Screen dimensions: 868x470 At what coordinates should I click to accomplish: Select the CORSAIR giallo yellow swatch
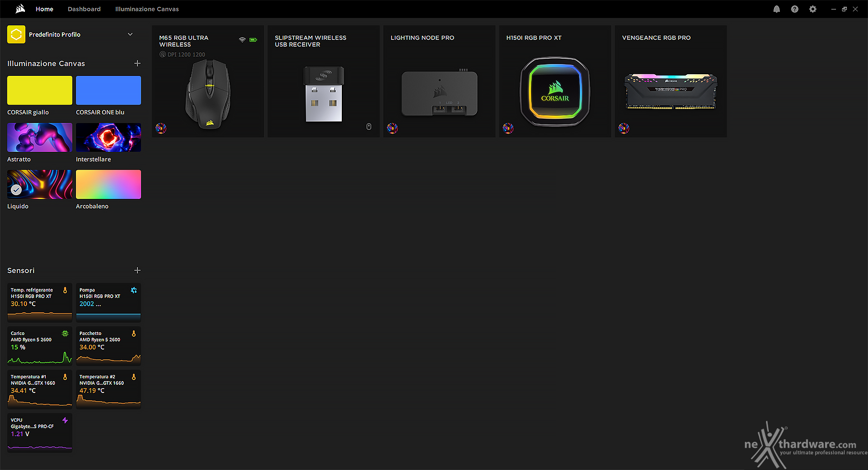pos(40,90)
